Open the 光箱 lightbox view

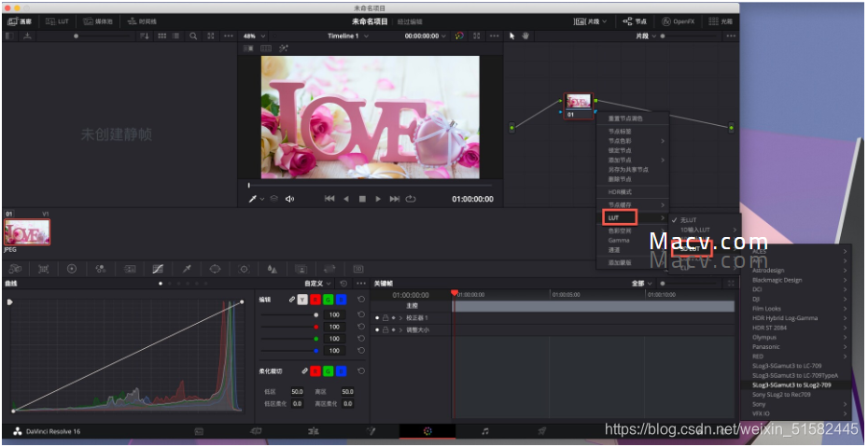pos(721,21)
